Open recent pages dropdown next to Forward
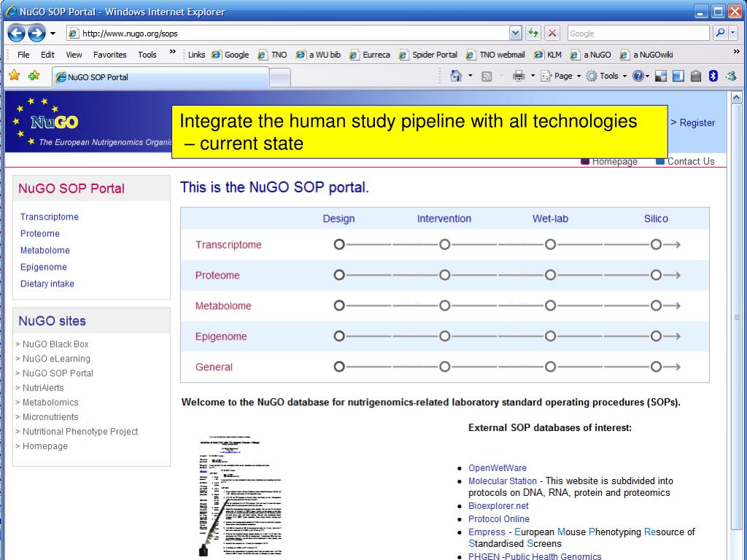This screenshot has height=560, width=747. pos(53,34)
